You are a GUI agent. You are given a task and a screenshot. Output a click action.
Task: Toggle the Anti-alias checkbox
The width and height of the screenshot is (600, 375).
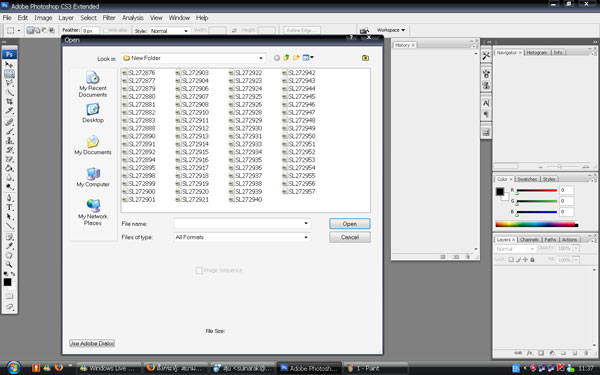tap(105, 30)
